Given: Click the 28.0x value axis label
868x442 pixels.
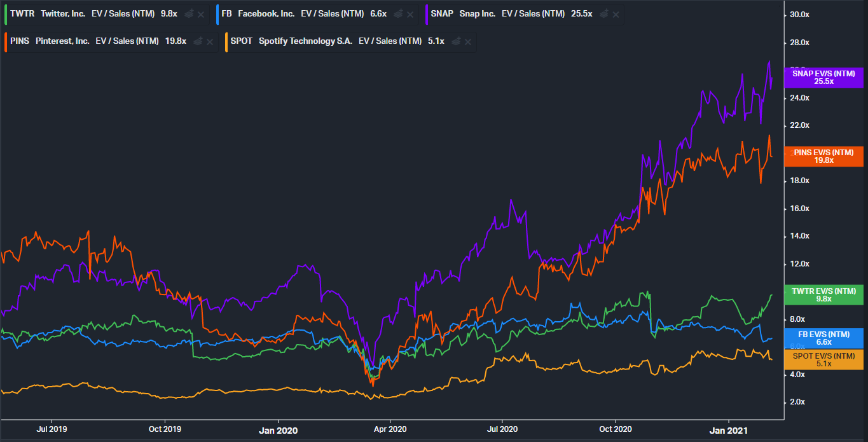Looking at the screenshot, I should point(799,43).
